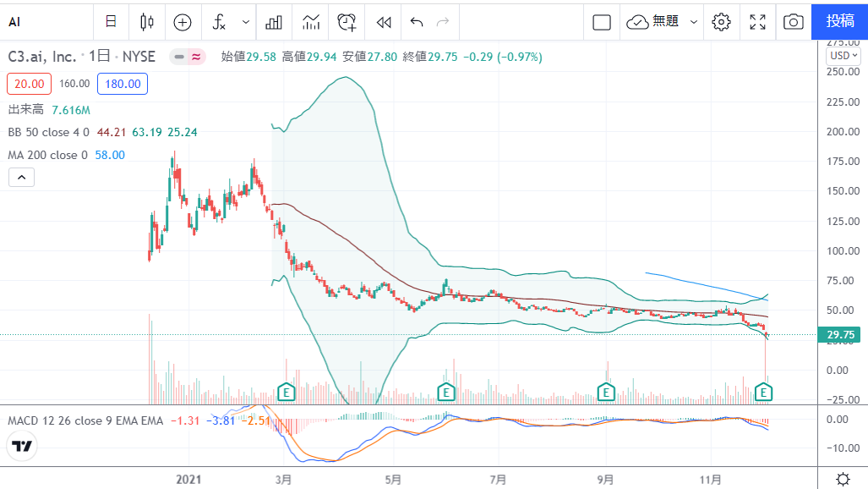Image resolution: width=868 pixels, height=489 pixels.
Task: Click the 58.00 MA value in legend
Action: tap(110, 155)
